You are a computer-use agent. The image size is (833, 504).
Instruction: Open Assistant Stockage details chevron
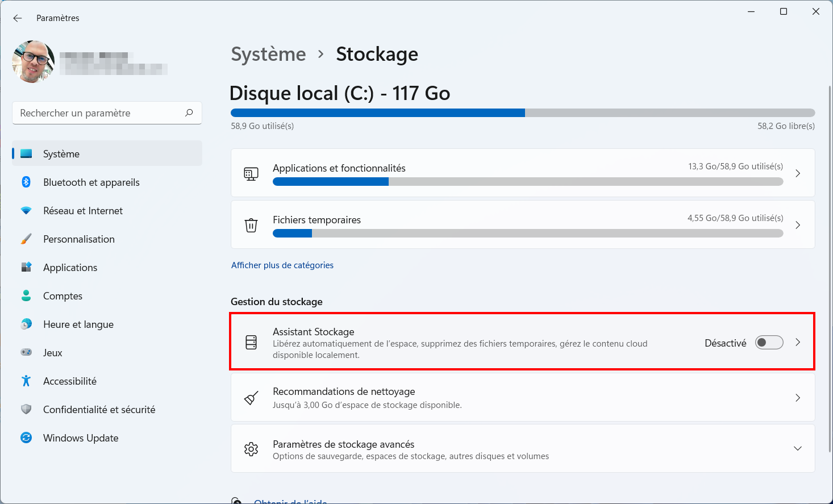[798, 342]
